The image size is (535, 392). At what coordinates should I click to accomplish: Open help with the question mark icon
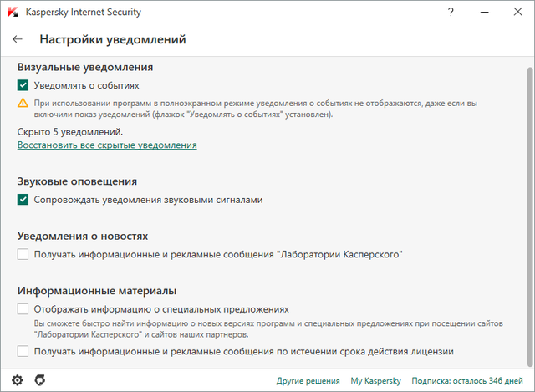pyautogui.click(x=451, y=12)
